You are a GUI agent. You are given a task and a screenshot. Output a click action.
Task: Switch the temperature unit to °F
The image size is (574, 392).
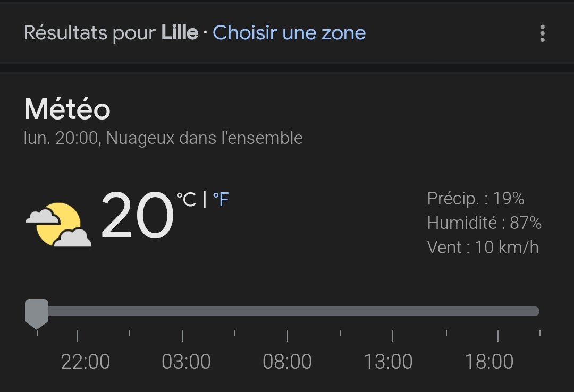221,200
